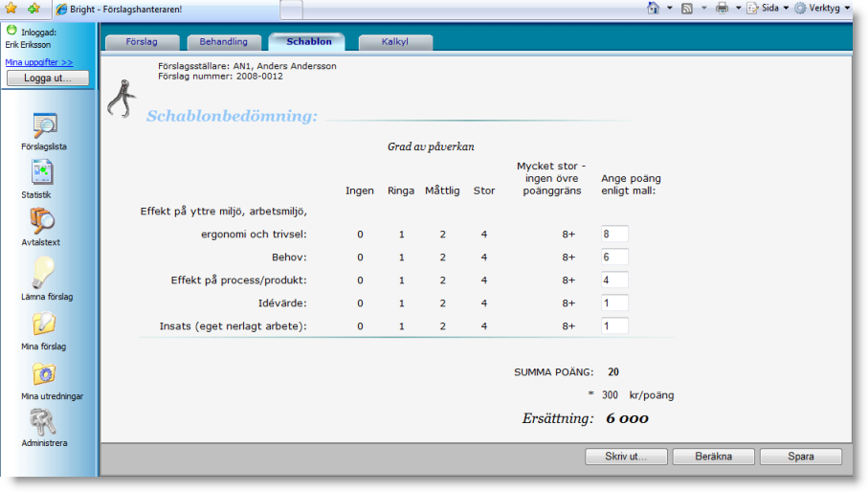The image size is (868, 492).
Task: Switch to the Kalkyl tab
Action: pos(395,42)
